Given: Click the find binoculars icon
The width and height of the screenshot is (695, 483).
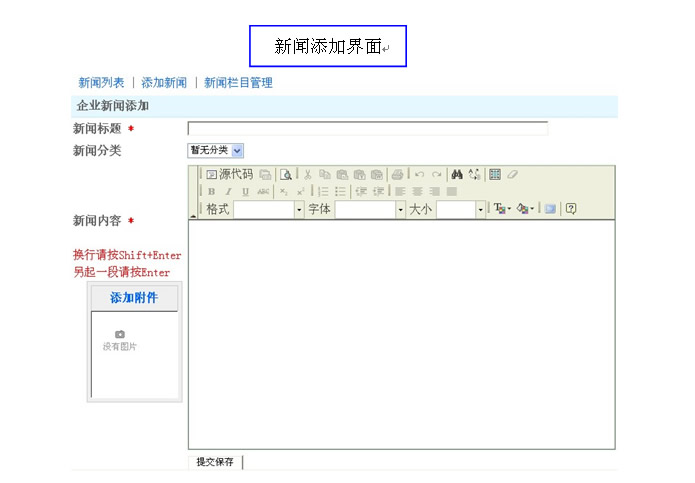Looking at the screenshot, I should tap(456, 174).
